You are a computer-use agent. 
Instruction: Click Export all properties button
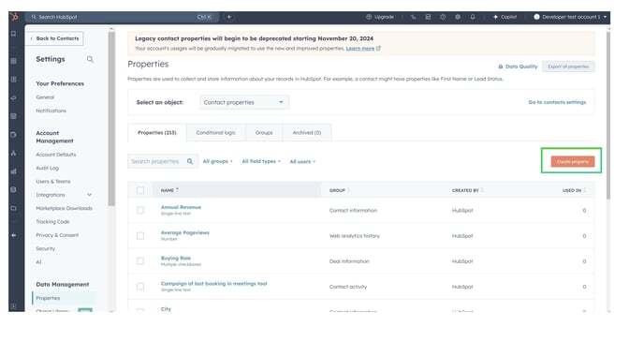[568, 67]
